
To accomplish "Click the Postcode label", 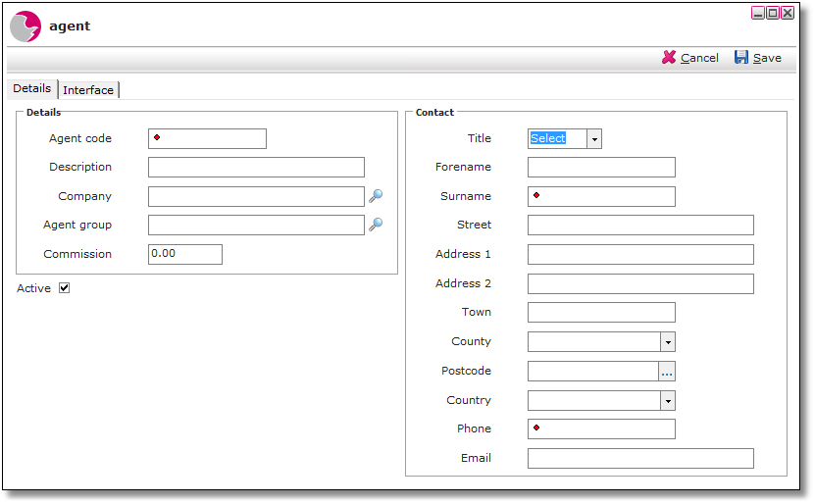I will (x=466, y=371).
